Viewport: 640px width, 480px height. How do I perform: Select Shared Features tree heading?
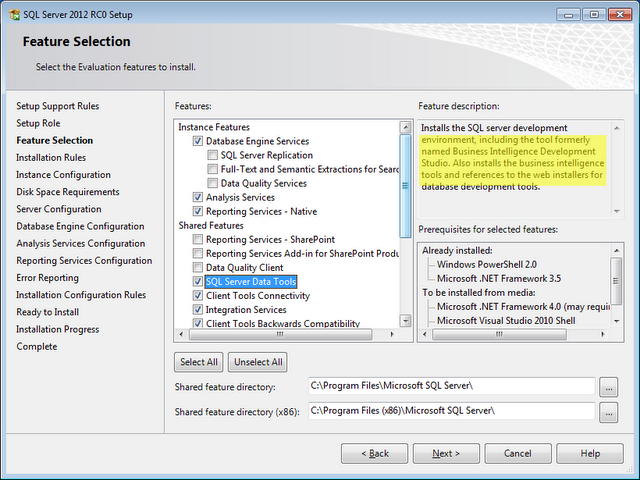pyautogui.click(x=211, y=225)
